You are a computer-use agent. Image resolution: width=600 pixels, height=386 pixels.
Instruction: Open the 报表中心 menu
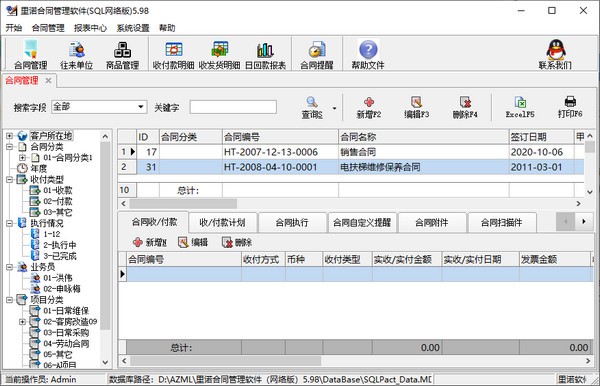(90, 28)
